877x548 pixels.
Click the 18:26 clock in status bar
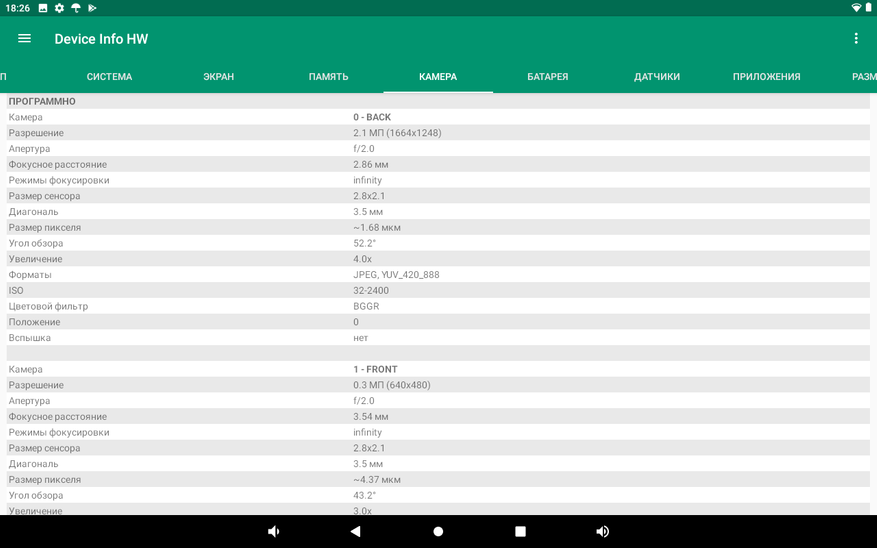click(x=17, y=8)
